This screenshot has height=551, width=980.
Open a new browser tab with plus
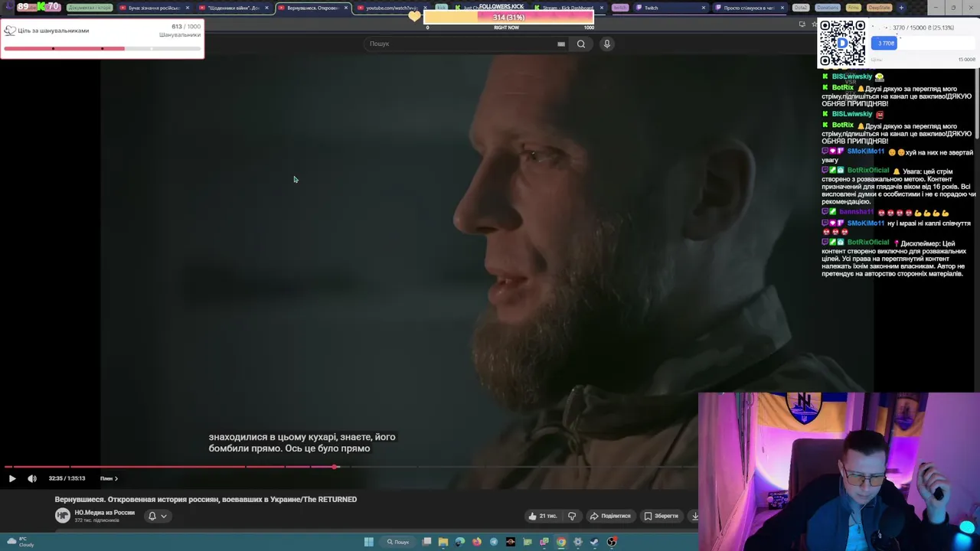pos(901,8)
